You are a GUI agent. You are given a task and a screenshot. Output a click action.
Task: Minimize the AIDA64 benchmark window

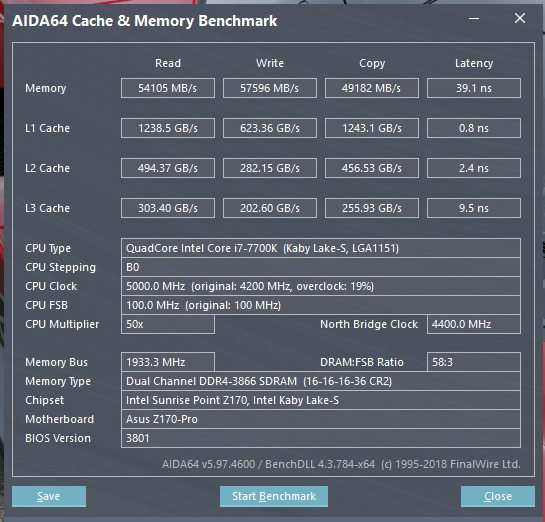point(474,18)
